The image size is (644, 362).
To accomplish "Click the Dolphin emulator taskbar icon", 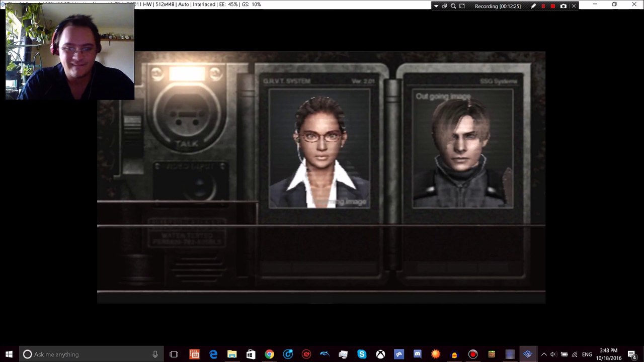I will pos(325,354).
